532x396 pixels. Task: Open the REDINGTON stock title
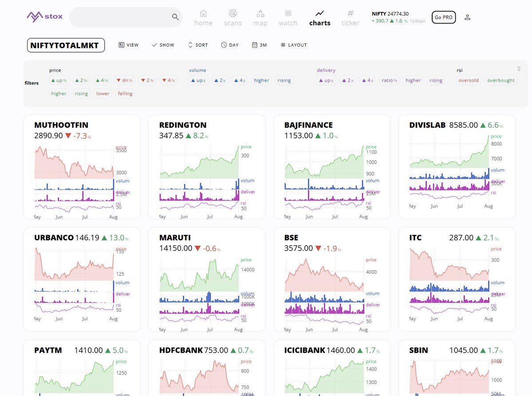[183, 125]
